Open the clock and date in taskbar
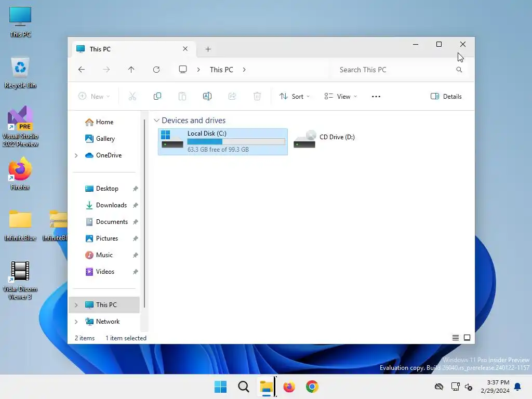 point(495,387)
